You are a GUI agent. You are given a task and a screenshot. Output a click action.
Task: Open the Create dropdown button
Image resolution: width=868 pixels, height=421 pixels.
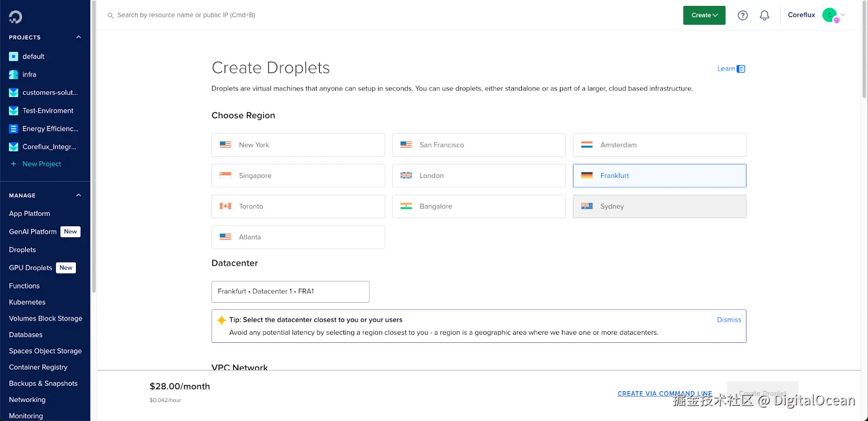(704, 15)
